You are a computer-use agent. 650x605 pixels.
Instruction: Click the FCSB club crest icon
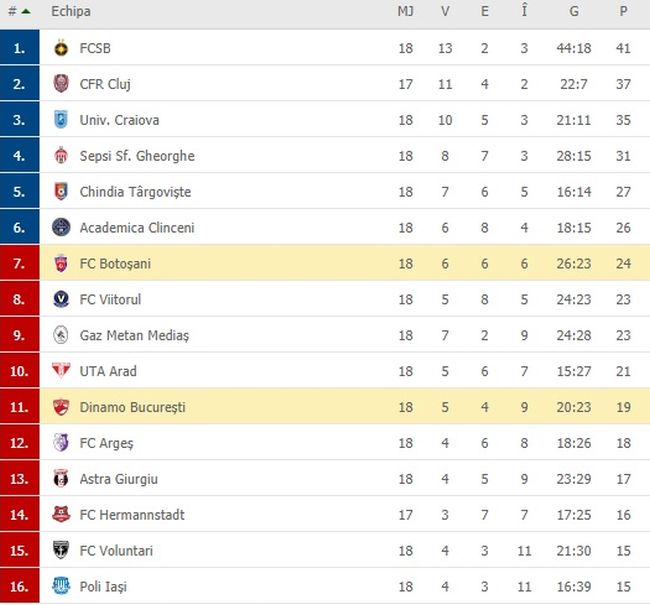click(61, 48)
